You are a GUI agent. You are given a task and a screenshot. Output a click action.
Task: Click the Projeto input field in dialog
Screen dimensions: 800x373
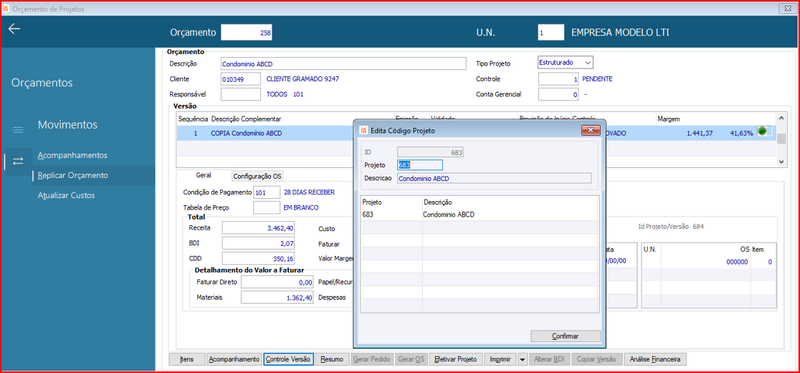click(420, 165)
